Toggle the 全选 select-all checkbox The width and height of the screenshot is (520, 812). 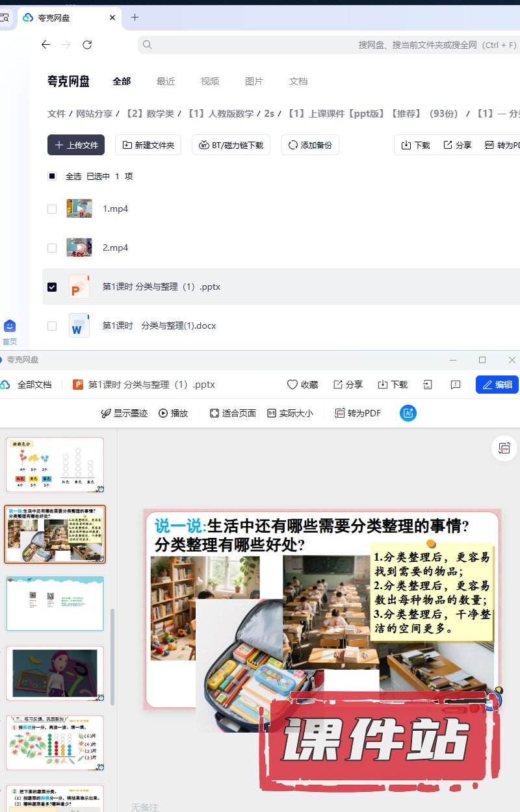coord(52,176)
